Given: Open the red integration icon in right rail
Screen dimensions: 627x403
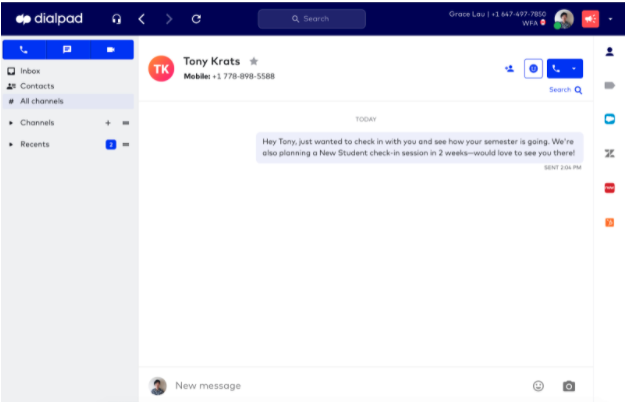Looking at the screenshot, I should click(609, 188).
